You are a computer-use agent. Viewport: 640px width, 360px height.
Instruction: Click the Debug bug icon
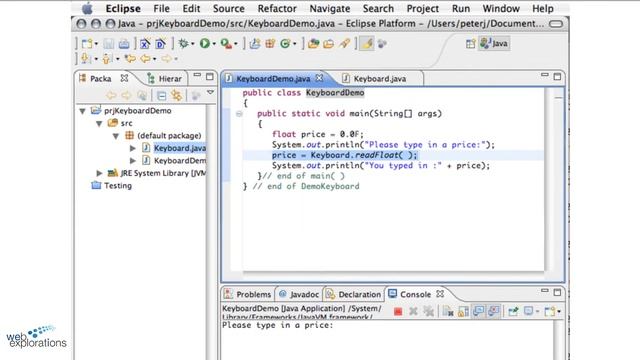coord(183,43)
